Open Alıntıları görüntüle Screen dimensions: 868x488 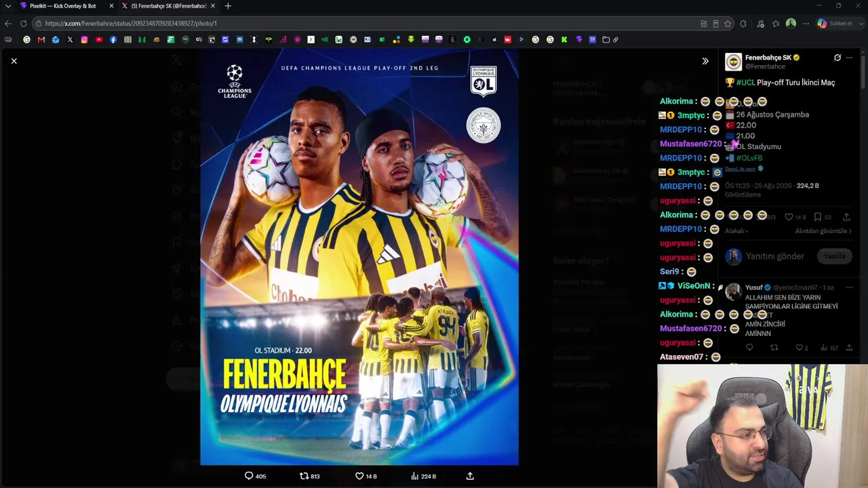point(823,231)
